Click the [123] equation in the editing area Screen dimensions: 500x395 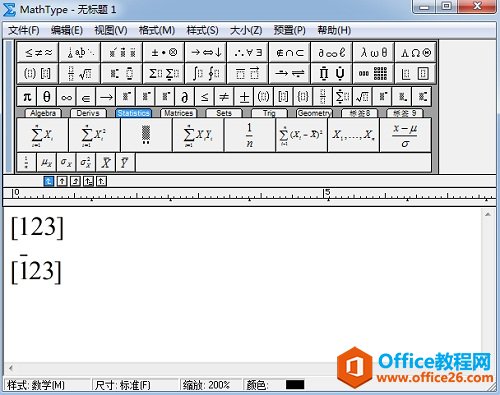(x=37, y=227)
